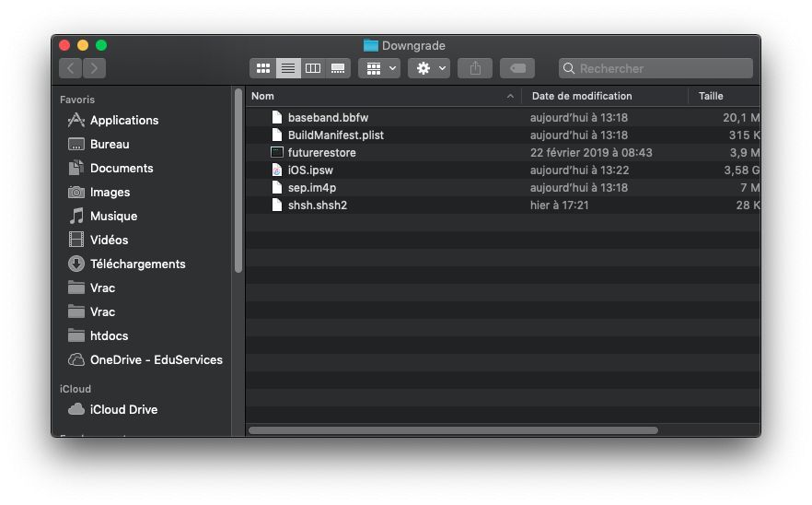812x505 pixels.
Task: Open the gear action menu
Action: (x=429, y=68)
